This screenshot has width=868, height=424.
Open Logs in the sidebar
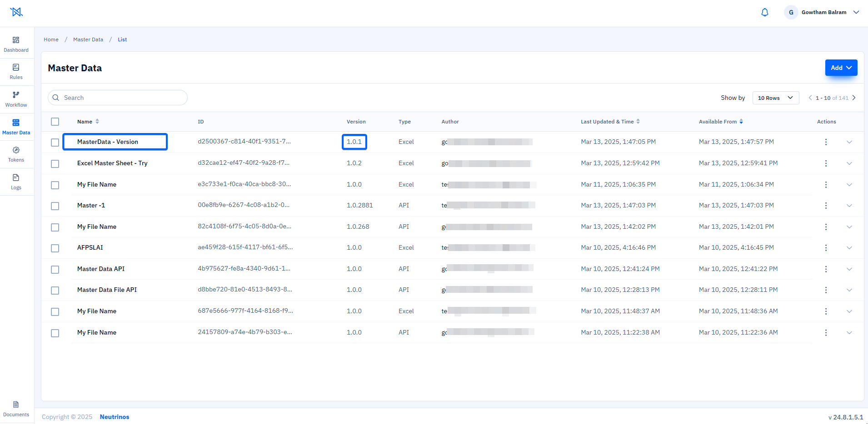[x=16, y=182]
